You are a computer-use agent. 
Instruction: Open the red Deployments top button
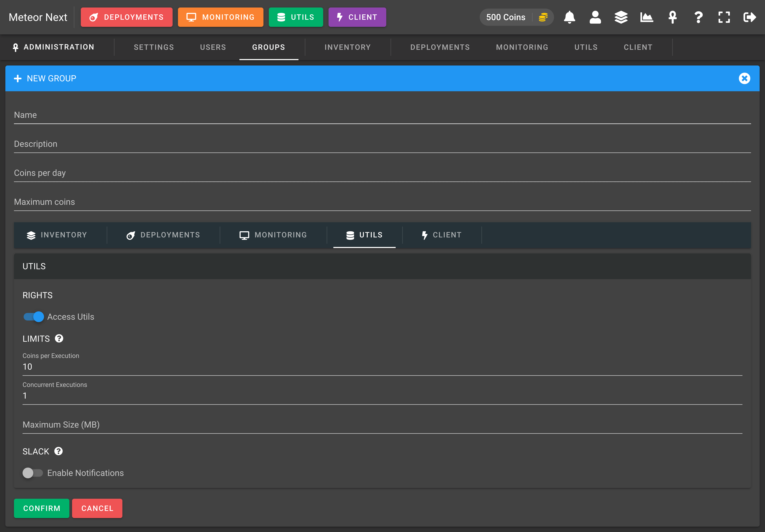click(x=127, y=17)
